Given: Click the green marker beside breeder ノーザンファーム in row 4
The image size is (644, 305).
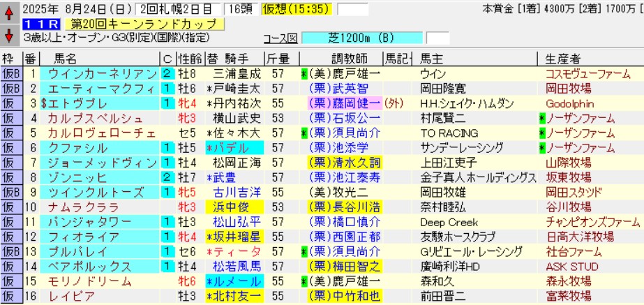Looking at the screenshot, I should click(x=541, y=117).
